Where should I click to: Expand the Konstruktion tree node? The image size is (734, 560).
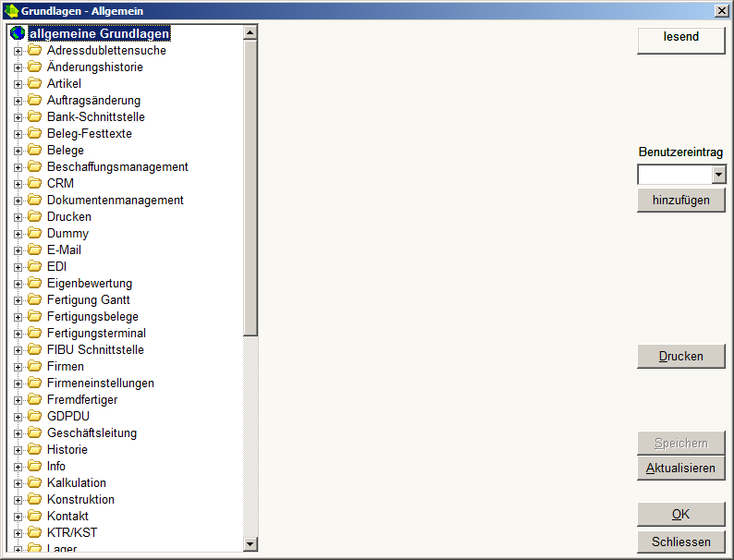[x=18, y=500]
